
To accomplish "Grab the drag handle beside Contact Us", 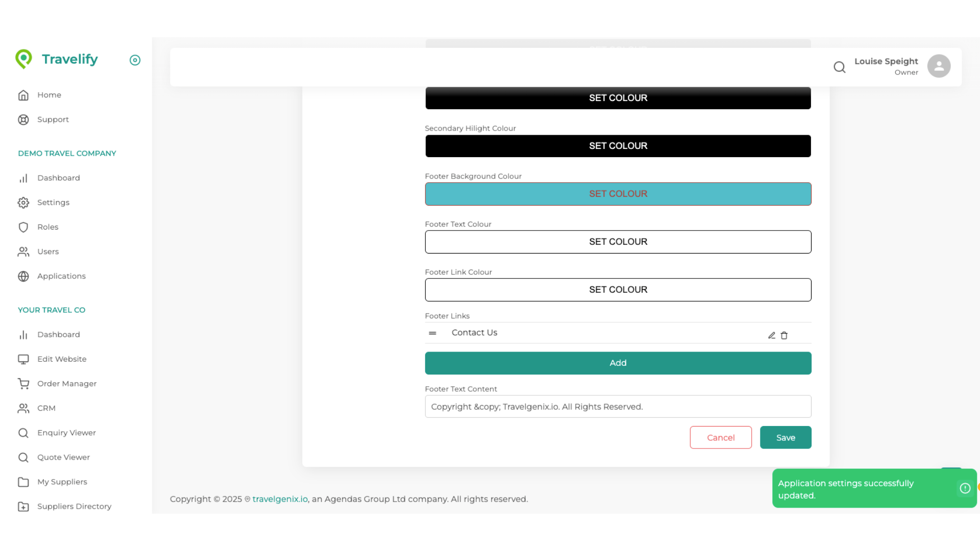I will (x=432, y=333).
